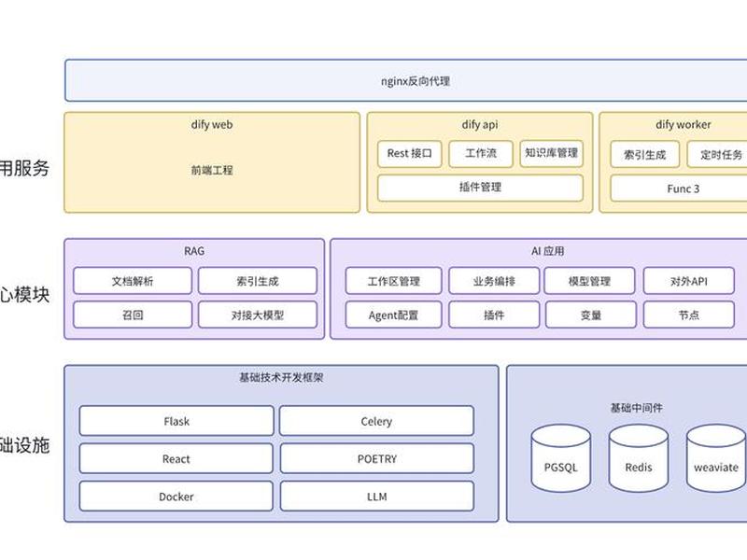Select the 知识库管理 box
This screenshot has width=747, height=560.
(x=552, y=153)
